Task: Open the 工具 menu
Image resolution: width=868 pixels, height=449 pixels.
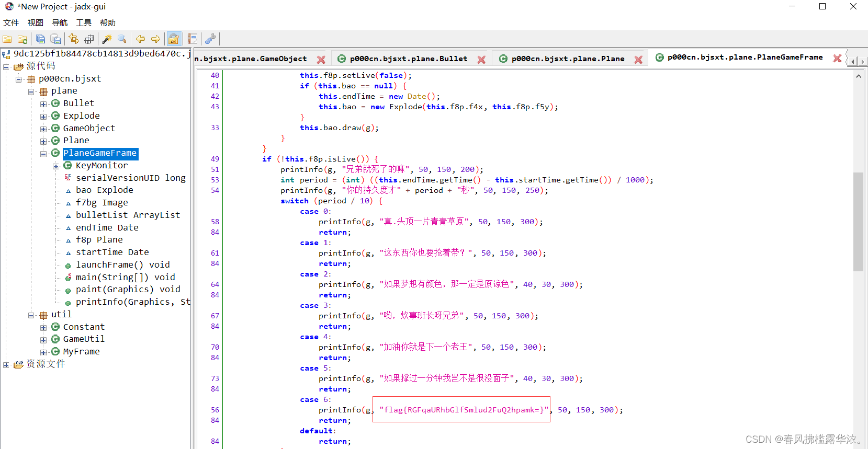Action: 84,22
